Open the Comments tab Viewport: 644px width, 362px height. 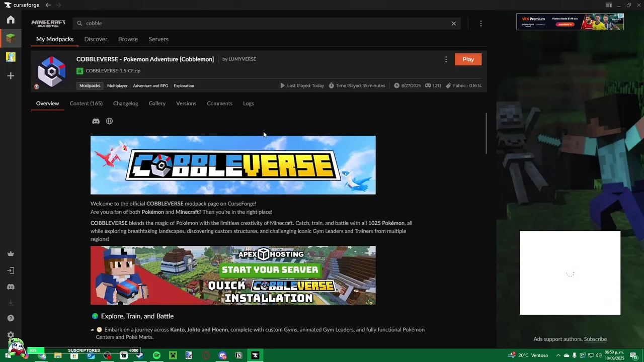[x=219, y=104]
